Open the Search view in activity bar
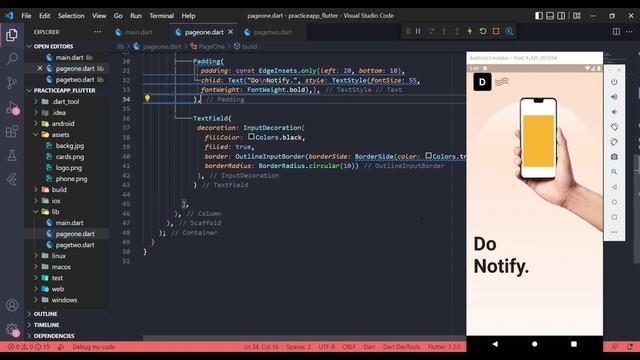Screen dimensions: 640x360 tap(12, 59)
